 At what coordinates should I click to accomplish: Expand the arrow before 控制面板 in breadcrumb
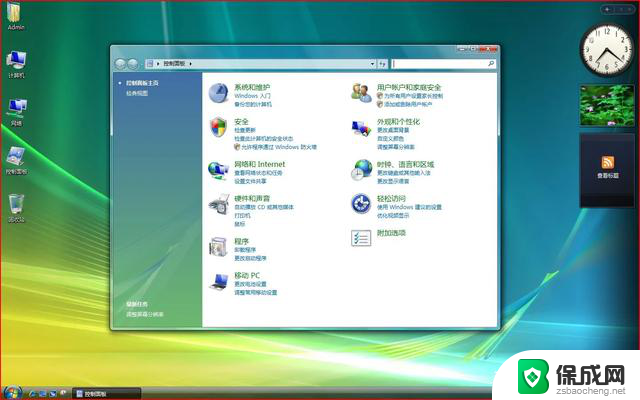tap(158, 64)
